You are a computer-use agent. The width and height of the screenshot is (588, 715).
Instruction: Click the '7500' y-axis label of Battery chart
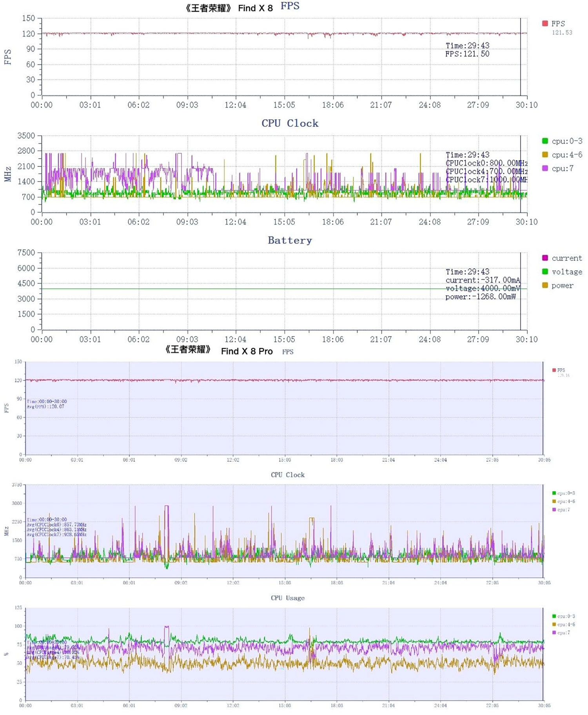[26, 253]
